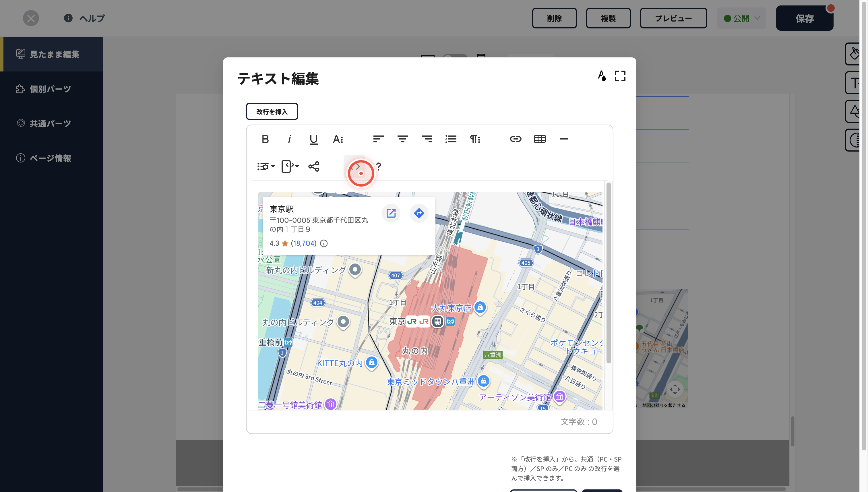Click the browser window vertical scrollbar
Screen dimensions: 868x492
pyautogui.click(x=864, y=226)
